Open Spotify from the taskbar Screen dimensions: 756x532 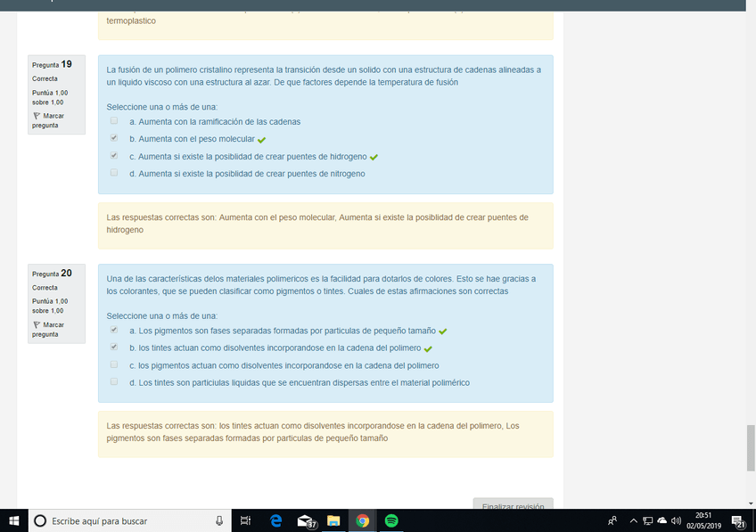[x=391, y=521]
